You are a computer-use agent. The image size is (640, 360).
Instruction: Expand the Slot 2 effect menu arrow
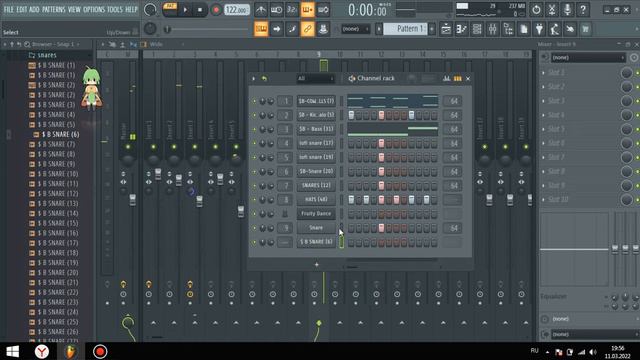click(543, 87)
